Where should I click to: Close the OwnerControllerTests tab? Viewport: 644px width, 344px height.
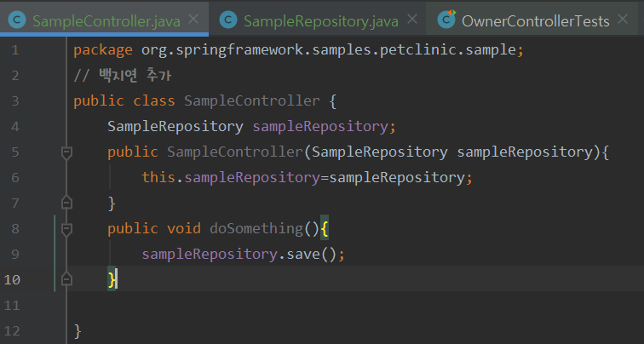(x=623, y=19)
